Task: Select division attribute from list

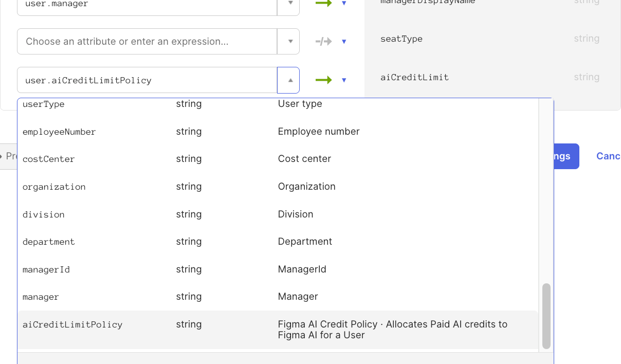Action: 278,214
